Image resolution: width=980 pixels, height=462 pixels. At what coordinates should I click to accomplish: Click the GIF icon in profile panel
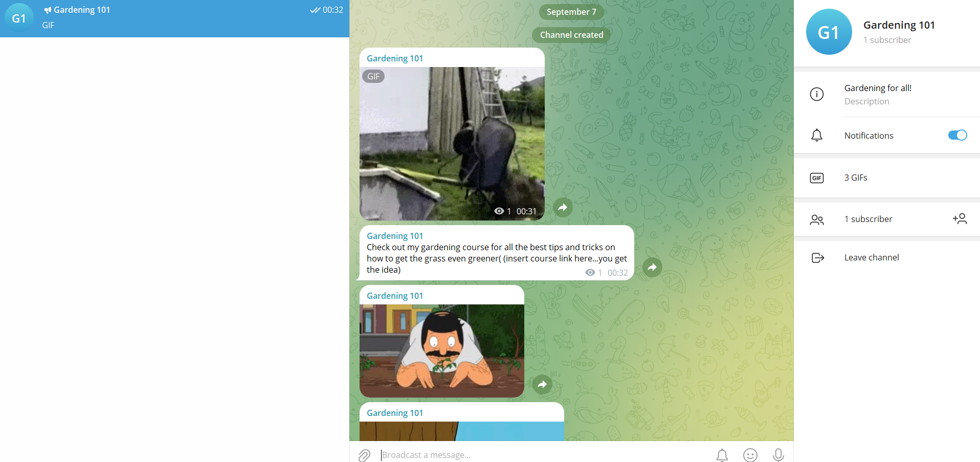click(x=817, y=178)
